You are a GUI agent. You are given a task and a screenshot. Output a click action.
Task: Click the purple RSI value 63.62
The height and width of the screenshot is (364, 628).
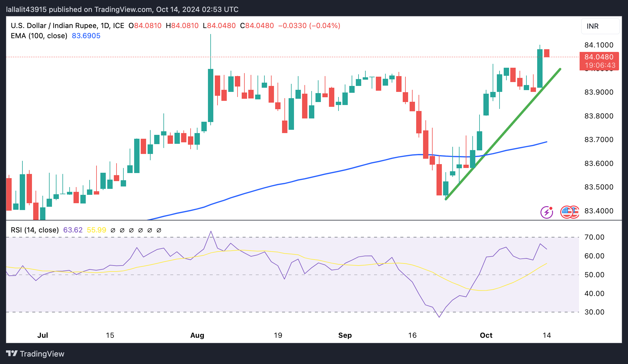click(73, 230)
